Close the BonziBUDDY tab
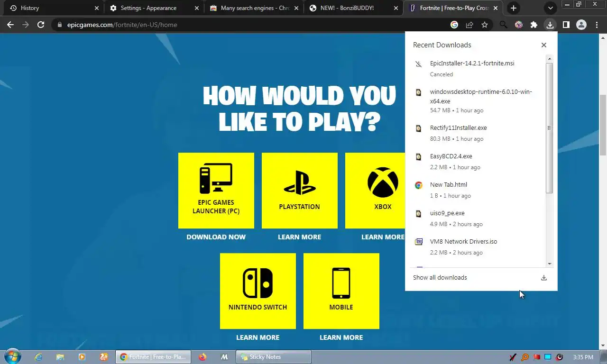Screen dimensions: 607x364 click(395, 8)
